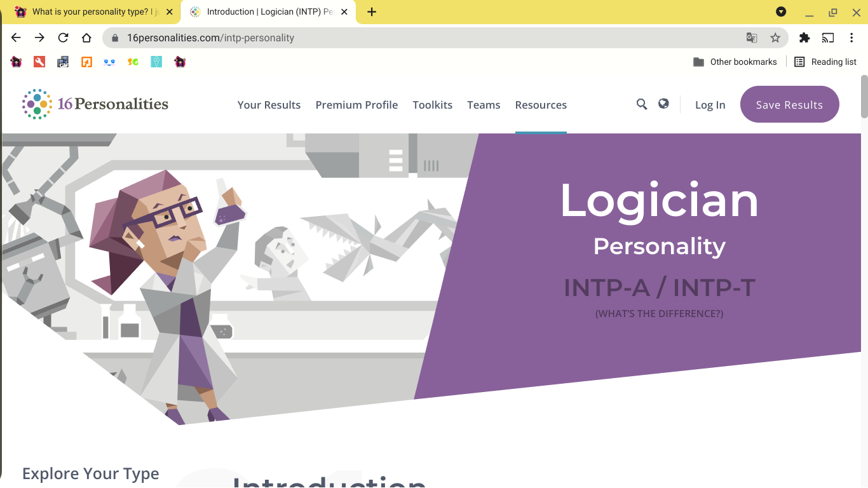
Task: Open a new tab with the plus button
Action: 372,12
